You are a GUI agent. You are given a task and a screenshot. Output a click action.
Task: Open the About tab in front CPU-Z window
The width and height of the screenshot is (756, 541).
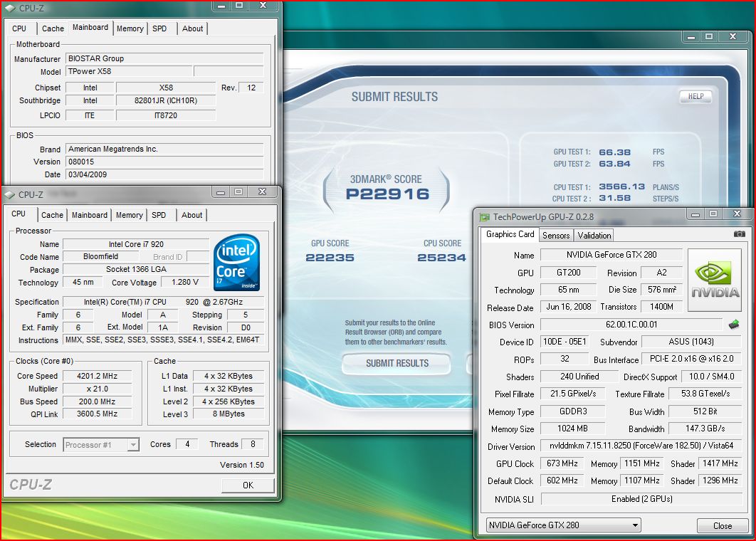(192, 215)
